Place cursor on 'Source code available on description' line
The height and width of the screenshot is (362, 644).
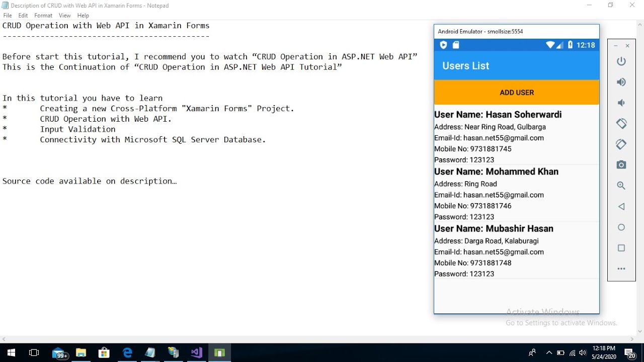pos(90,181)
